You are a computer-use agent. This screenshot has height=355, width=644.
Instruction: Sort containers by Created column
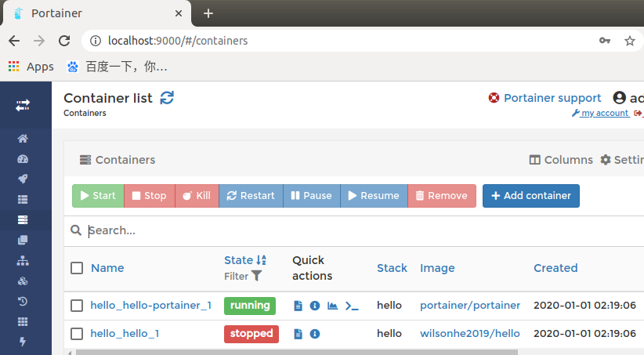(x=555, y=268)
